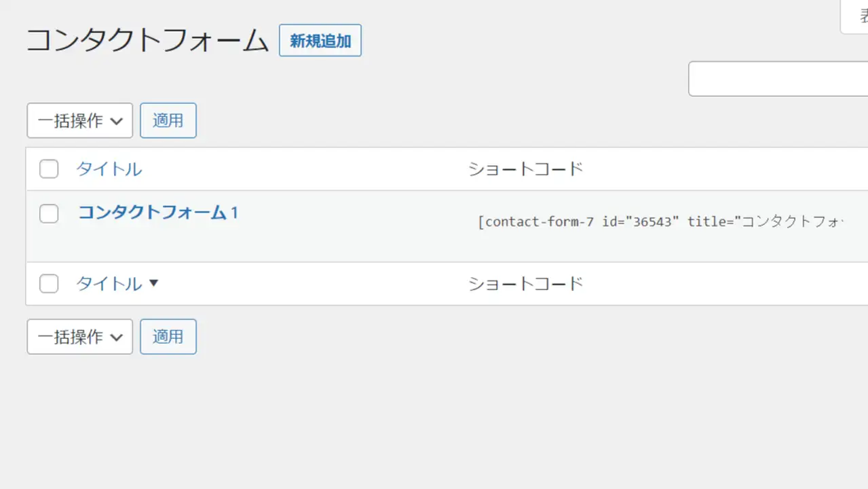
Task: Tick the select-all checkbox in the table header
Action: point(49,169)
